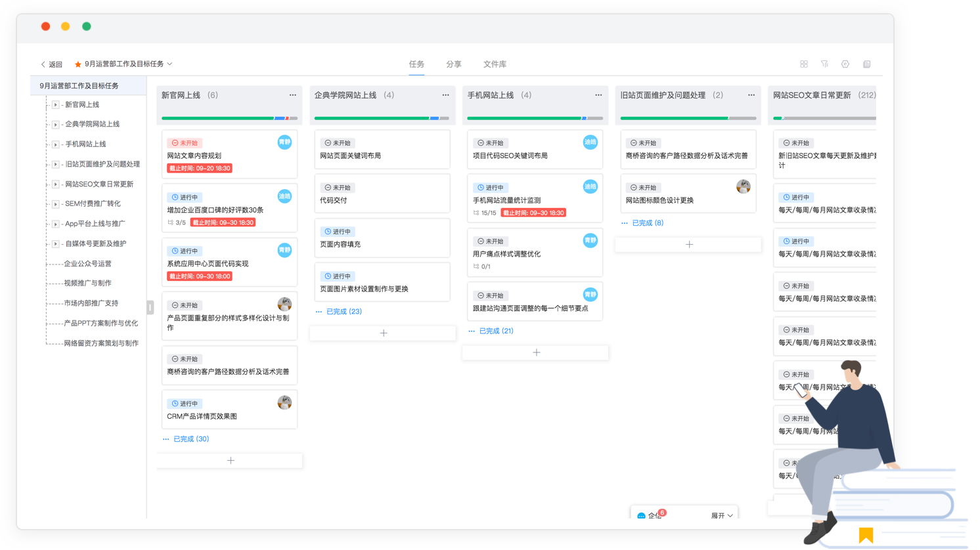Toggle 未开始 status on 网站图标颜色设计更换 card
This screenshot has width=980, height=550.
(x=644, y=188)
